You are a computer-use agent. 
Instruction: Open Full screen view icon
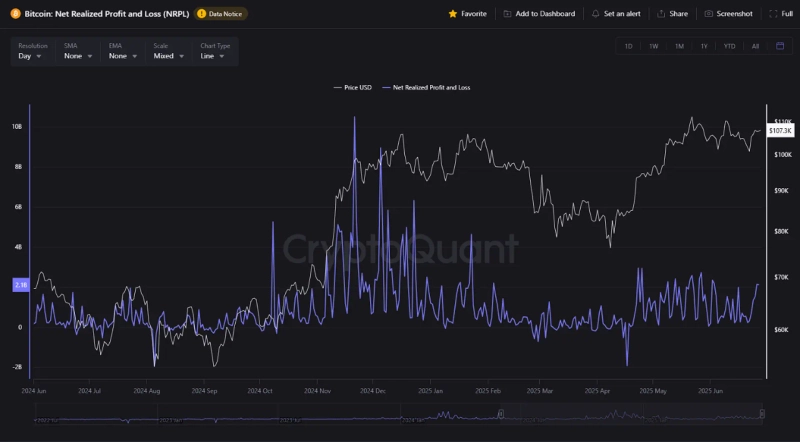pyautogui.click(x=773, y=14)
